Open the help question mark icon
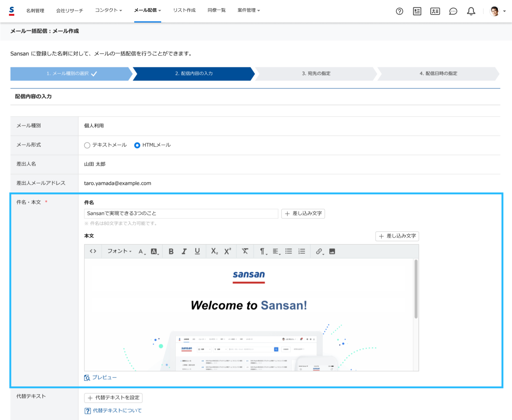 (399, 11)
